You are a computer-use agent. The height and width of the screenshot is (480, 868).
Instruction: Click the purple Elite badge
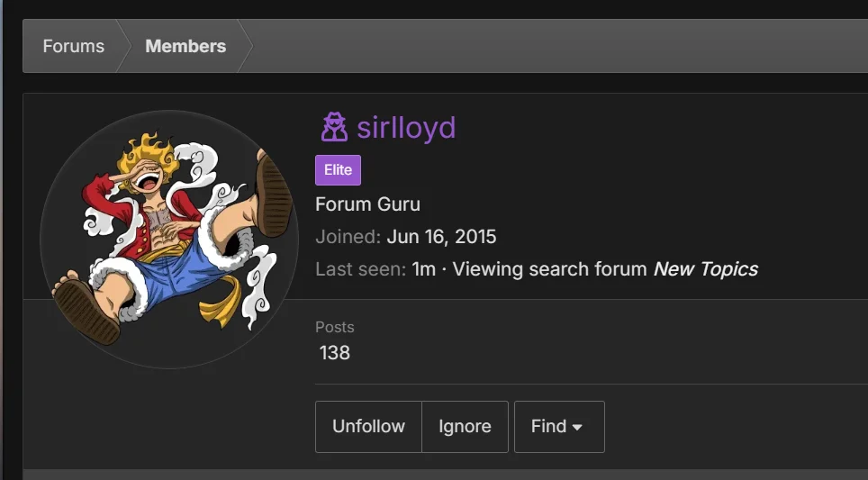coord(339,170)
